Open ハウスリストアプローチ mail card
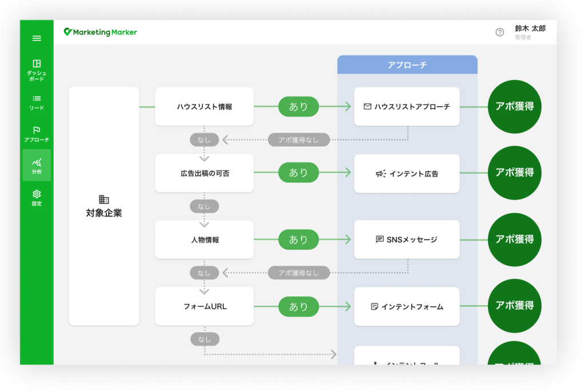The width and height of the screenshot is (585, 392). pyautogui.click(x=407, y=106)
